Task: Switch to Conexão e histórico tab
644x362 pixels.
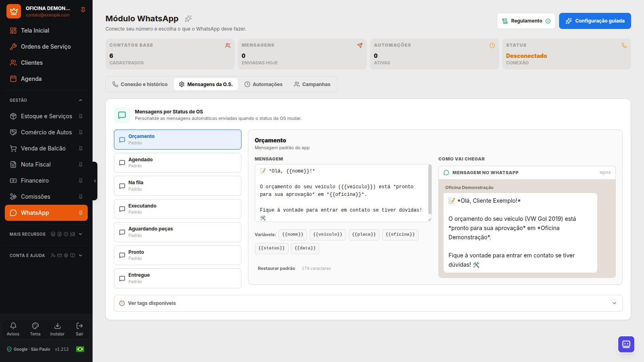Action: pos(140,84)
